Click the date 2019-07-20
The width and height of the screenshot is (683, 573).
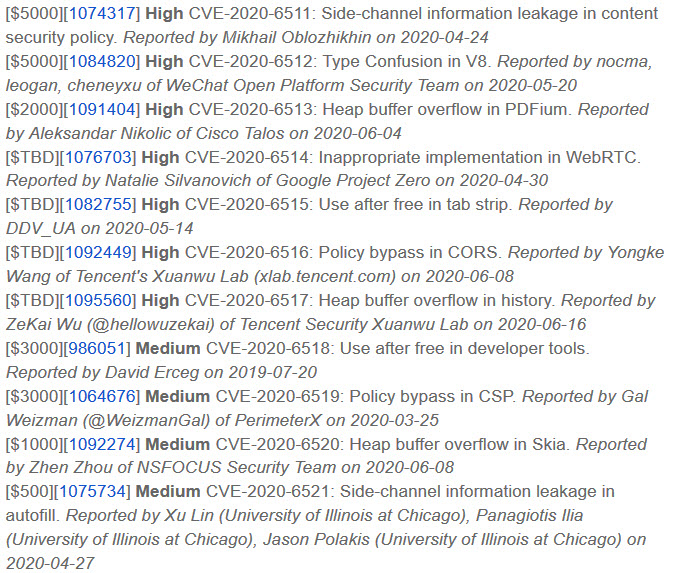click(x=272, y=372)
